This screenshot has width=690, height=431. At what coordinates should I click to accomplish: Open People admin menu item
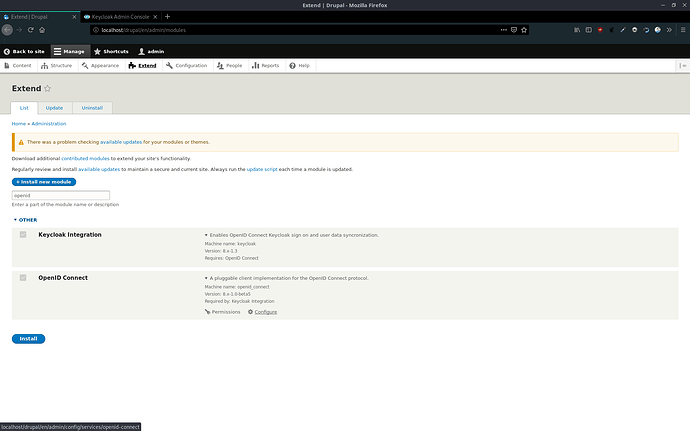230,66
